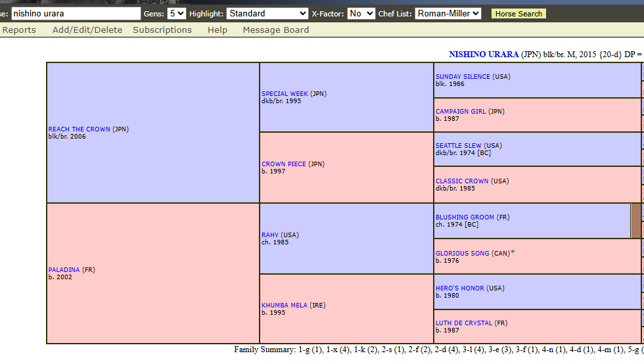644x364 pixels.
Task: Click the horse name search field
Action: point(76,14)
